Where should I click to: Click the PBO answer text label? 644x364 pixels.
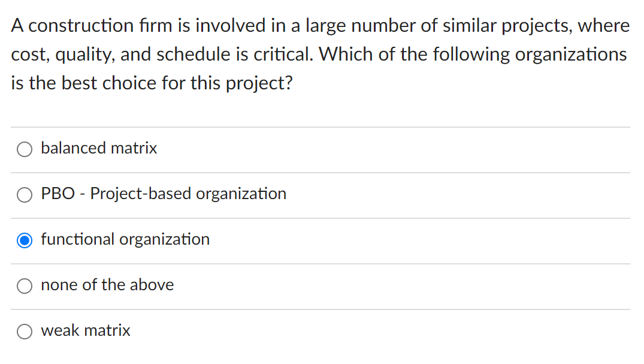pos(163,194)
